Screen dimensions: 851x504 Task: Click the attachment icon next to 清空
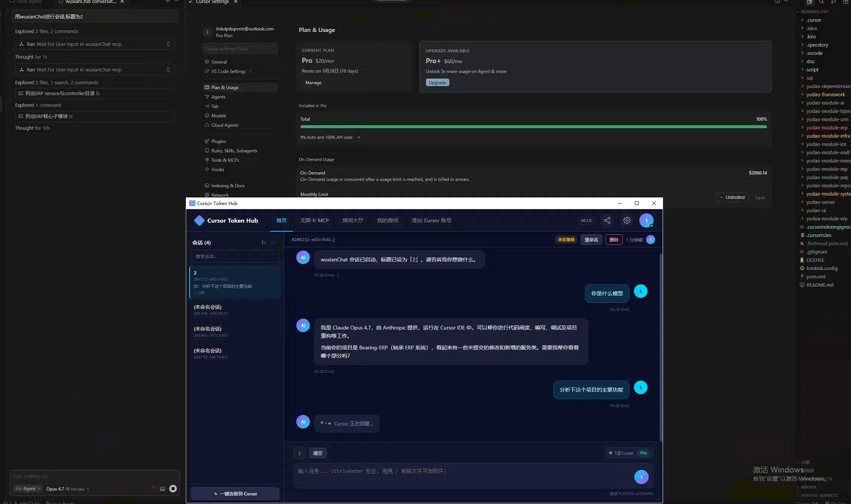[300, 453]
